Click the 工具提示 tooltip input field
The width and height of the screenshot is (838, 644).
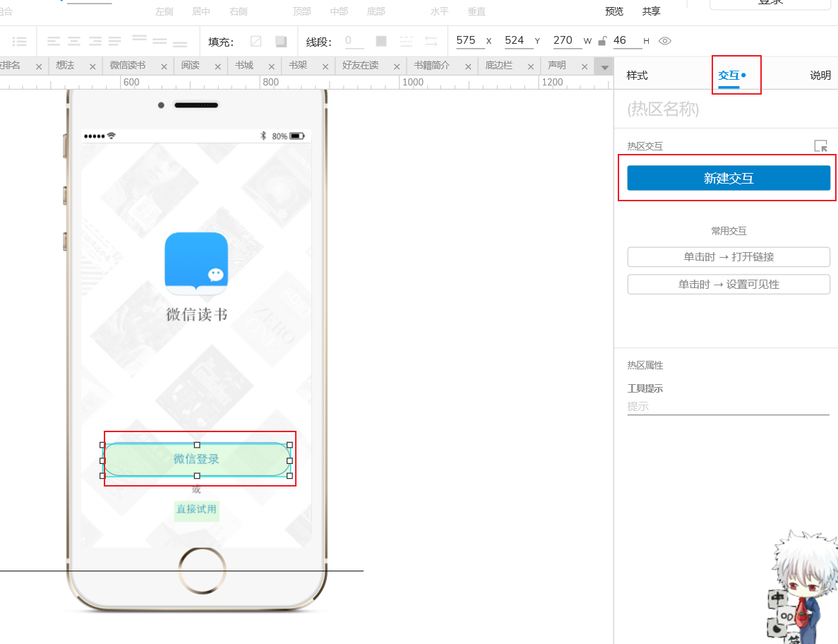coord(728,407)
